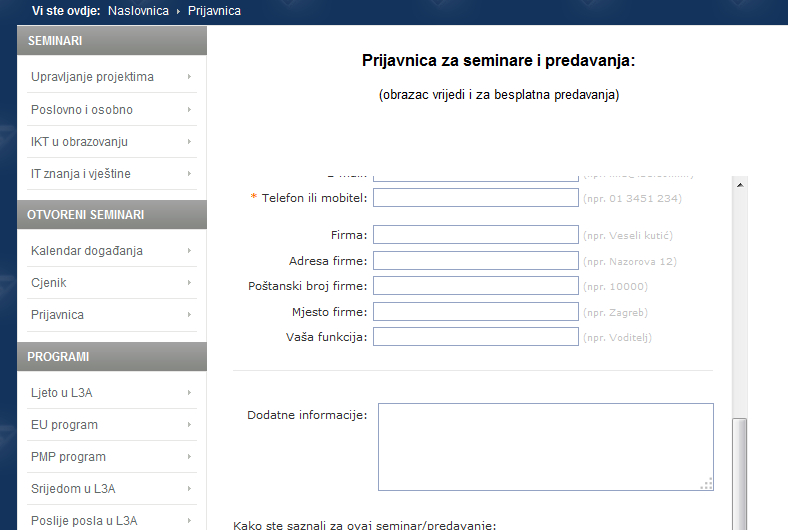Expand arrow beside IT znanja i vještine
Screen dimensions: 788x530
189,173
